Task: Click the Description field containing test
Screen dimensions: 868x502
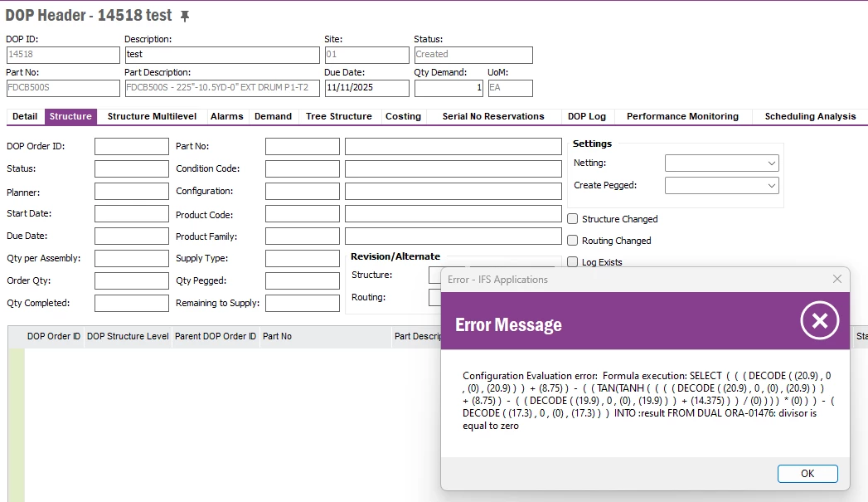Action: coord(222,55)
